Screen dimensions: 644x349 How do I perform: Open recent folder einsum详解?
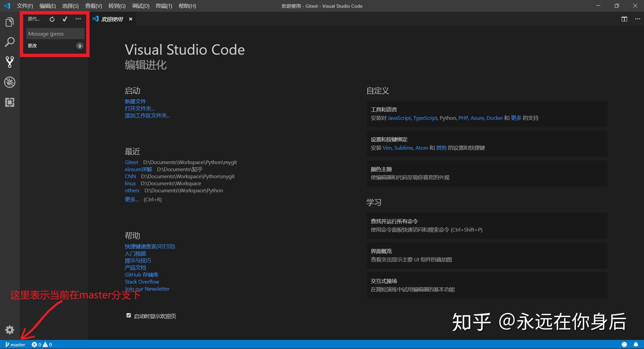[138, 169]
